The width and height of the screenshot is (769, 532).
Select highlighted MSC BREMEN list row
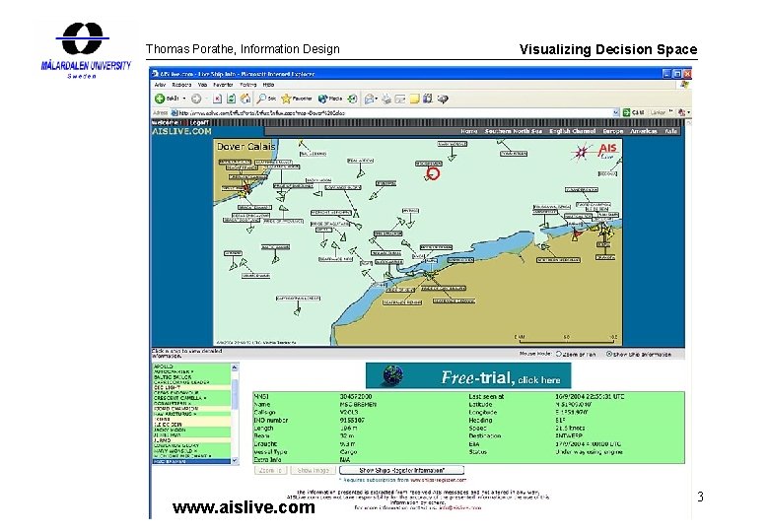click(192, 461)
